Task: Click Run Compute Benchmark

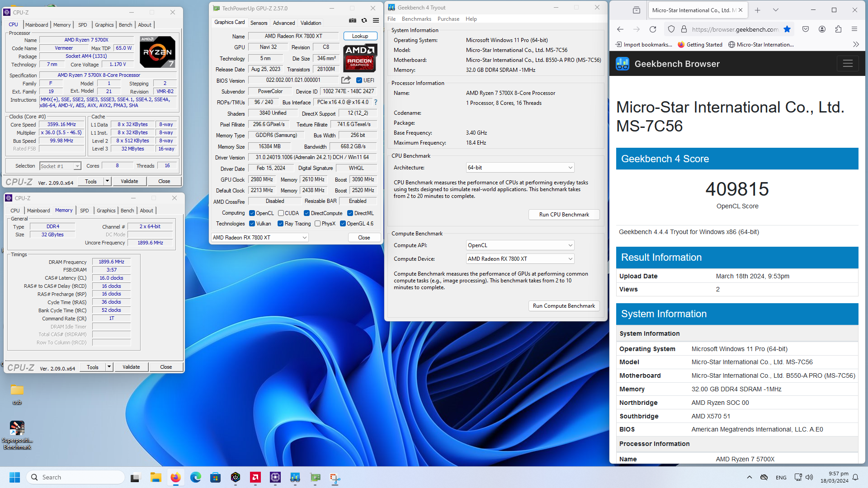Action: 564,306
